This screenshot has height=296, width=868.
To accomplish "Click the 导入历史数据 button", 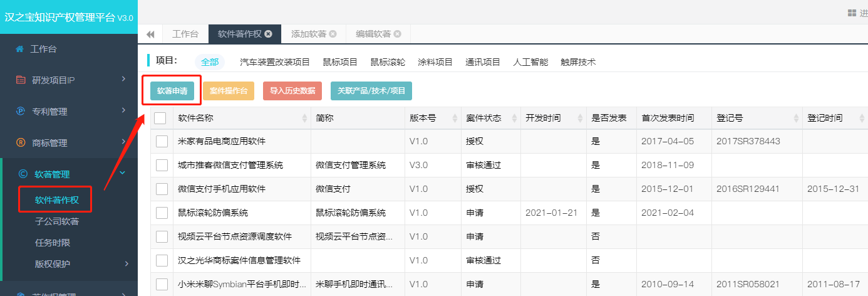I will (292, 91).
